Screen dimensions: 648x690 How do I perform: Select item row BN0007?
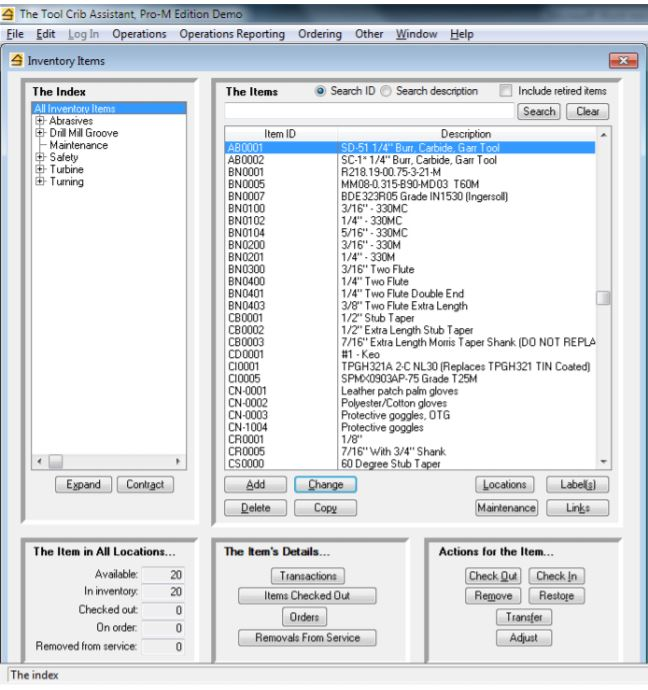410,196
